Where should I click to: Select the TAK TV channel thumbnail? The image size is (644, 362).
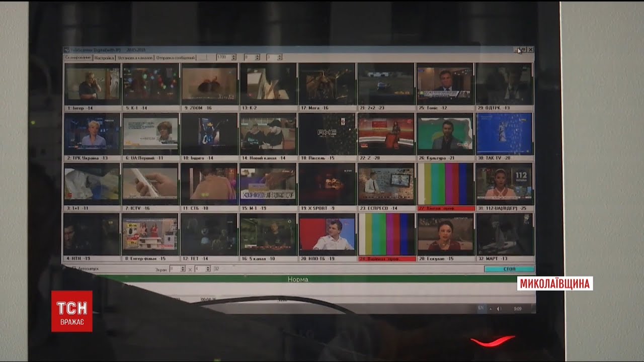click(504, 134)
